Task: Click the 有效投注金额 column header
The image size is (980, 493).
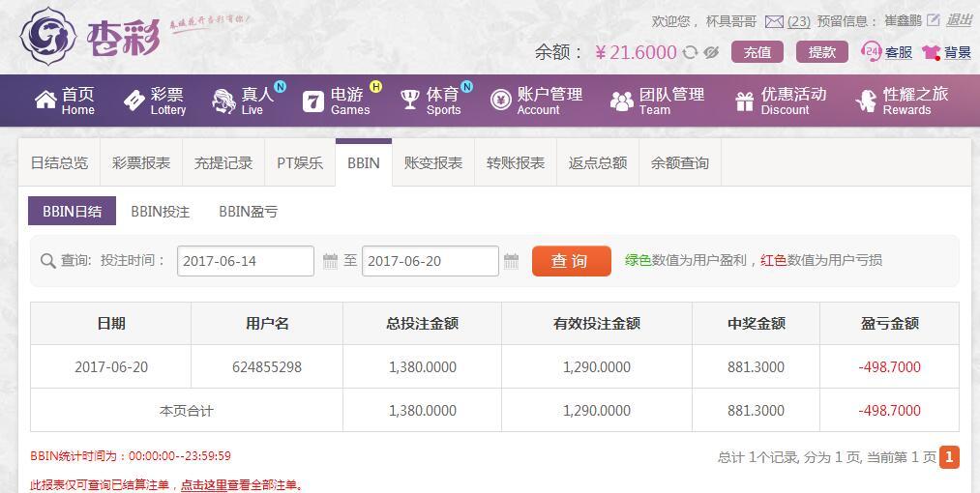Action: coord(597,323)
